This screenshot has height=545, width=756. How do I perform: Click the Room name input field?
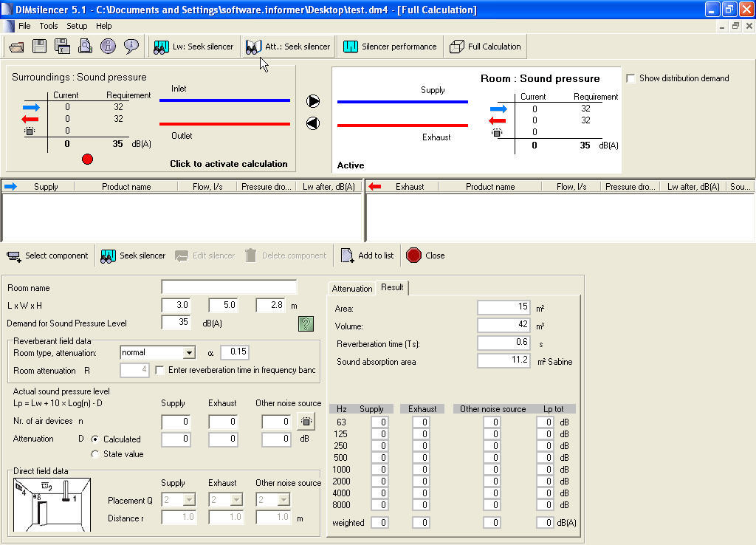229,287
